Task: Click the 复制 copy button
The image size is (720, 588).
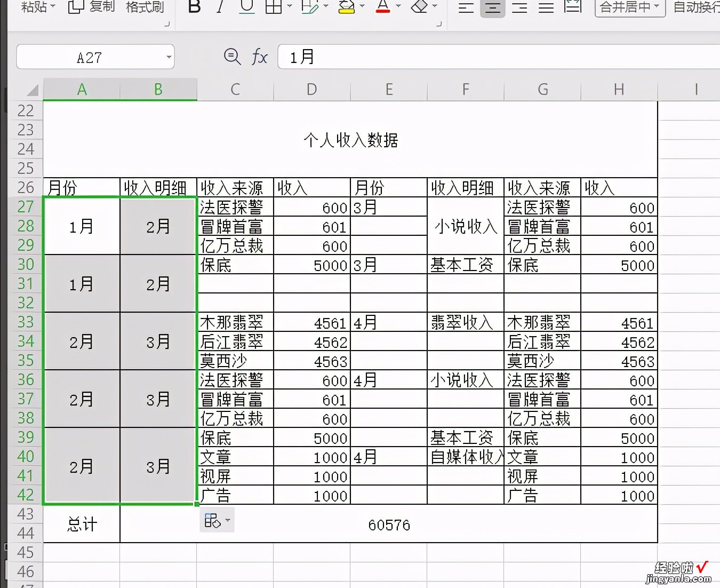Action: click(92, 7)
